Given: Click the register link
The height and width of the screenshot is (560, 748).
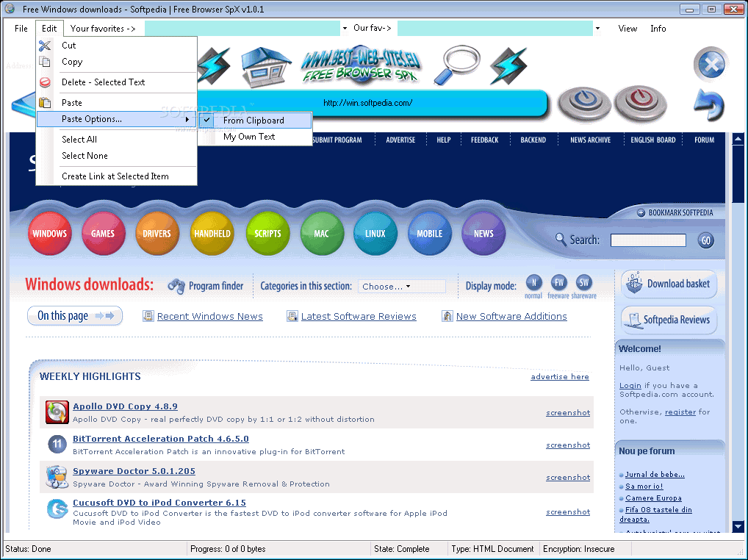Looking at the screenshot, I should (680, 412).
